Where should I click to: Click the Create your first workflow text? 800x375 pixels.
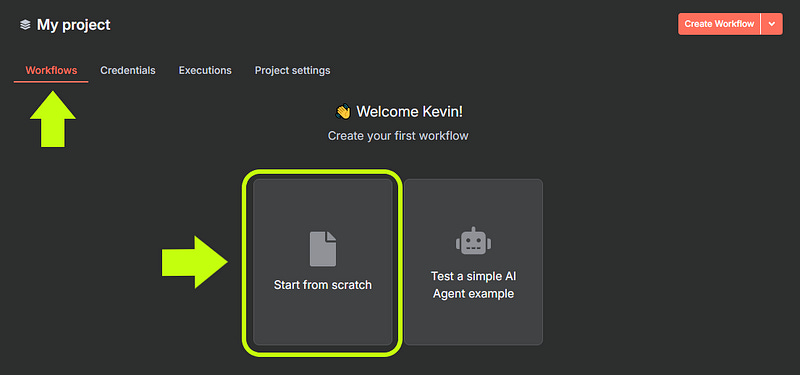click(x=398, y=136)
